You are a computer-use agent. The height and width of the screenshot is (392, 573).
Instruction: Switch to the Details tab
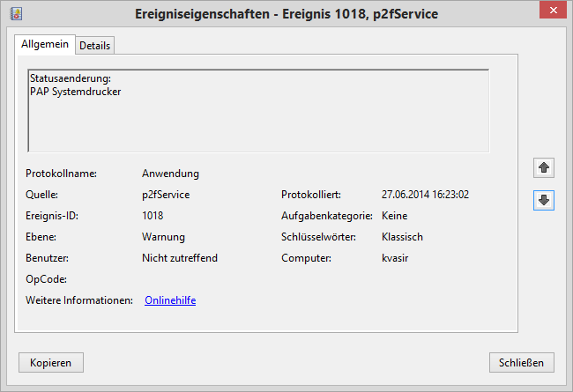click(95, 45)
